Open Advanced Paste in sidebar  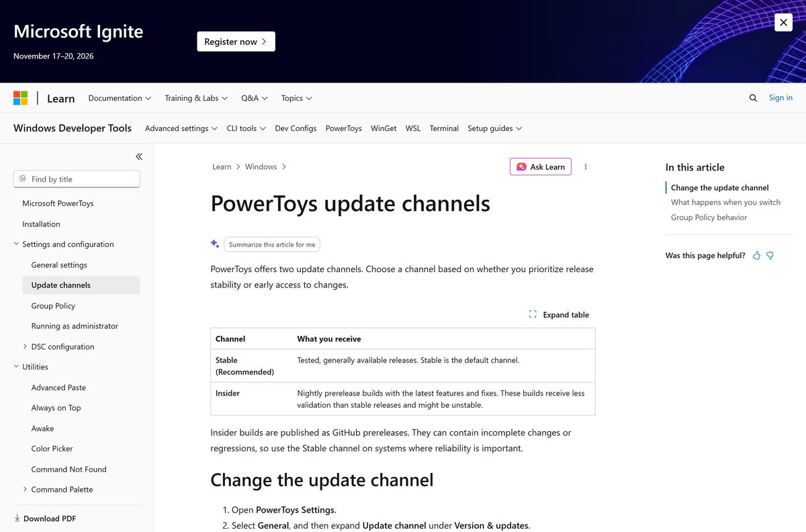click(58, 388)
